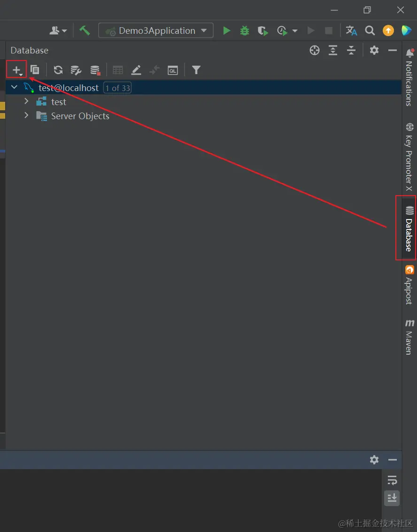Open the Demo3Application run configuration dropdown
This screenshot has height=532, width=417.
pyautogui.click(x=156, y=30)
